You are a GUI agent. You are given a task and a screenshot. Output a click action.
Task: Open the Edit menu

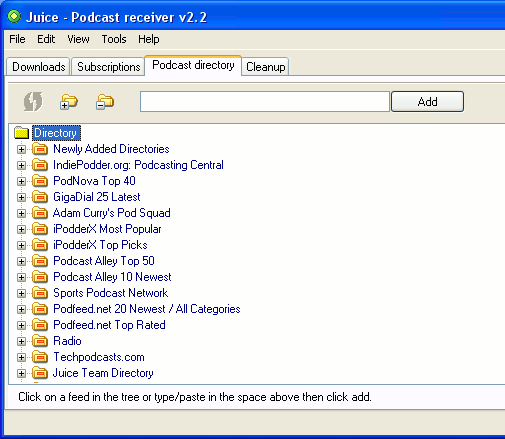coord(46,39)
